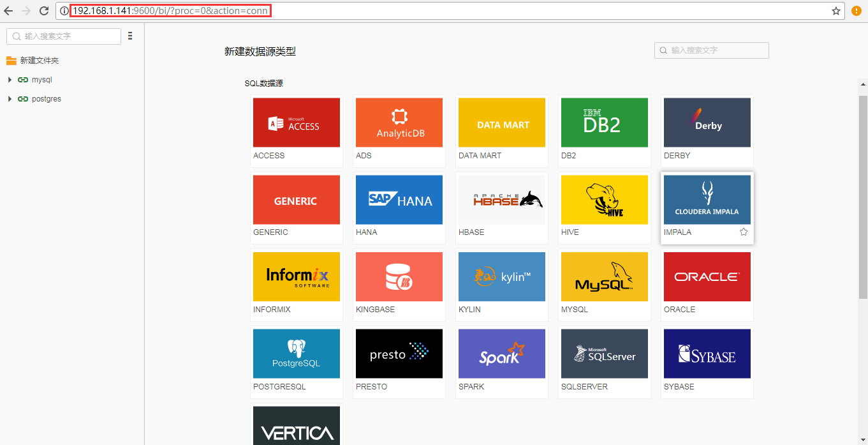Favorite IMPALA with its star icon
The height and width of the screenshot is (445, 868).
[744, 232]
